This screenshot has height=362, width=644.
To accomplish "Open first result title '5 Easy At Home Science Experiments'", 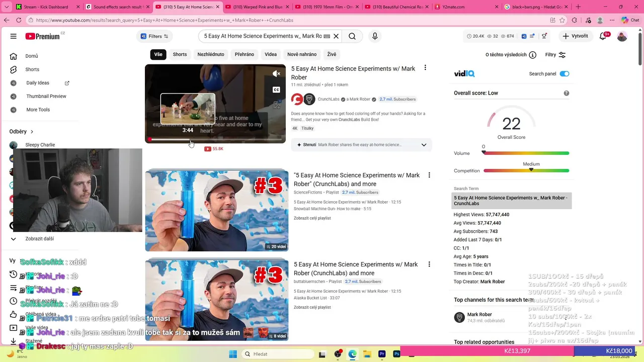I will pyautogui.click(x=353, y=73).
